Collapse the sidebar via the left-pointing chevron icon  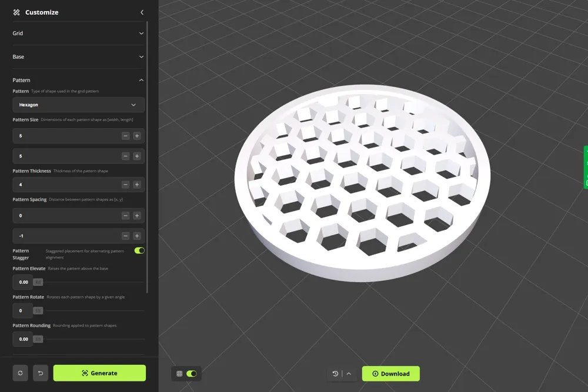pos(142,12)
